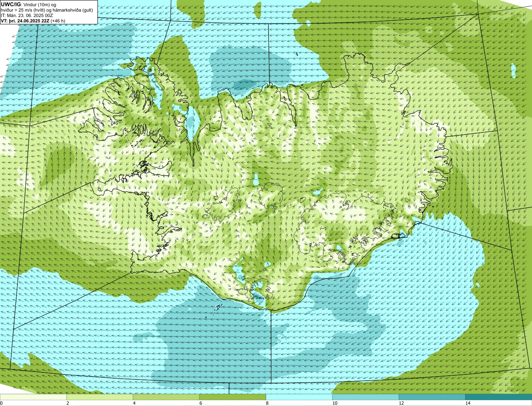Screen dimensions: 532x406
Task: Click the scale label "6"
Action: [201, 403]
